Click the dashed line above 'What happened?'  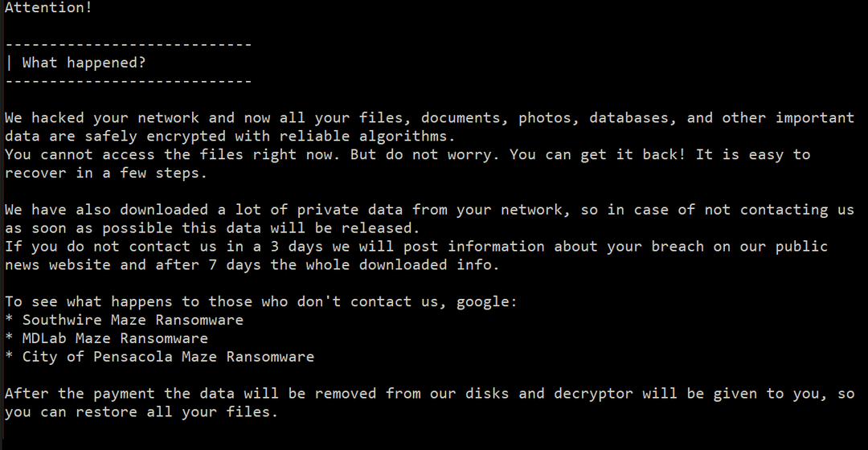pos(129,44)
